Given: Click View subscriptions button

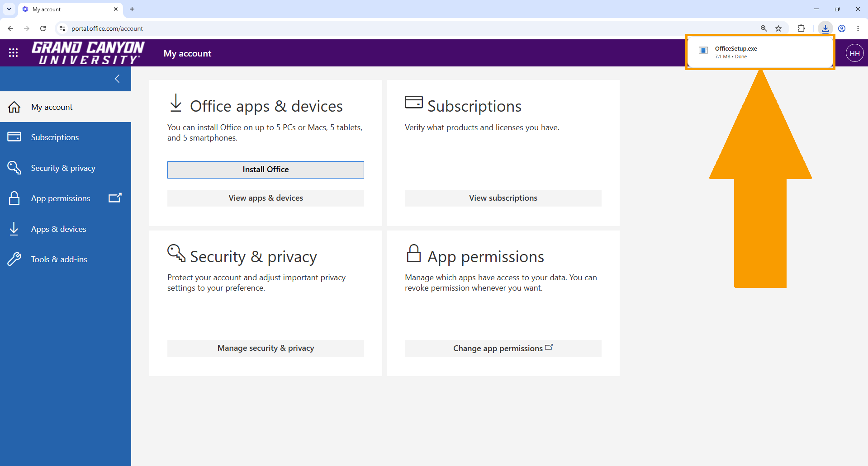Looking at the screenshot, I should 503,198.
